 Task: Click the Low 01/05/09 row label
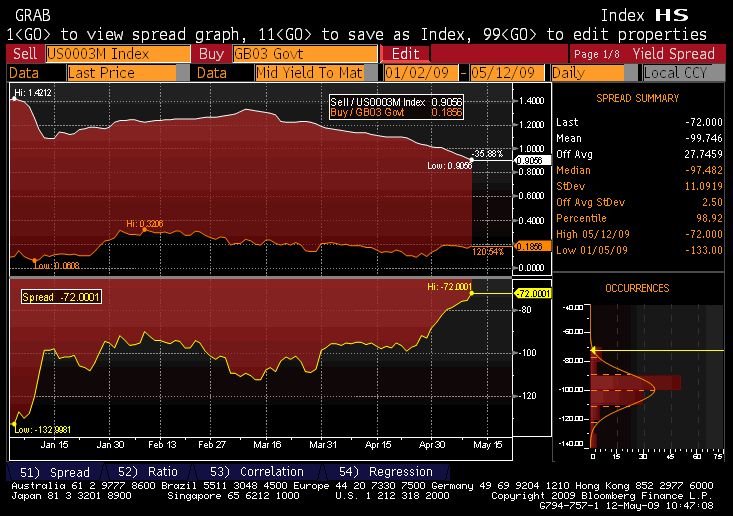click(591, 250)
